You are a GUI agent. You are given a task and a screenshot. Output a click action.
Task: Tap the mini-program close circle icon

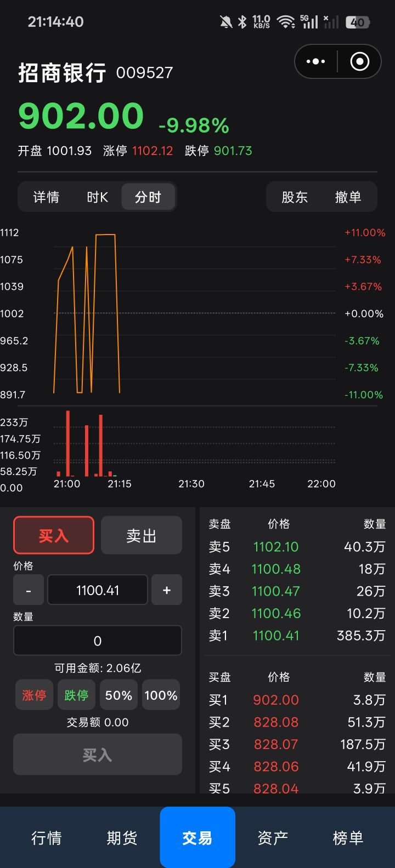(x=360, y=61)
